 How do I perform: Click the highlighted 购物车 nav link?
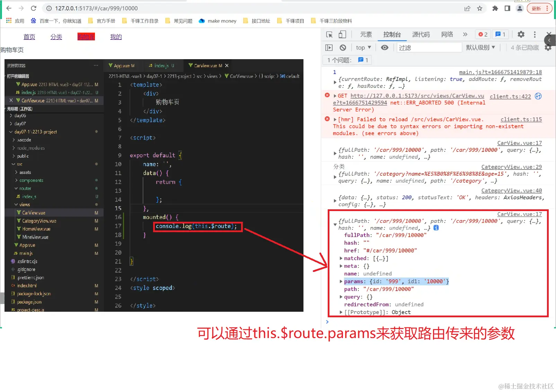coord(86,37)
